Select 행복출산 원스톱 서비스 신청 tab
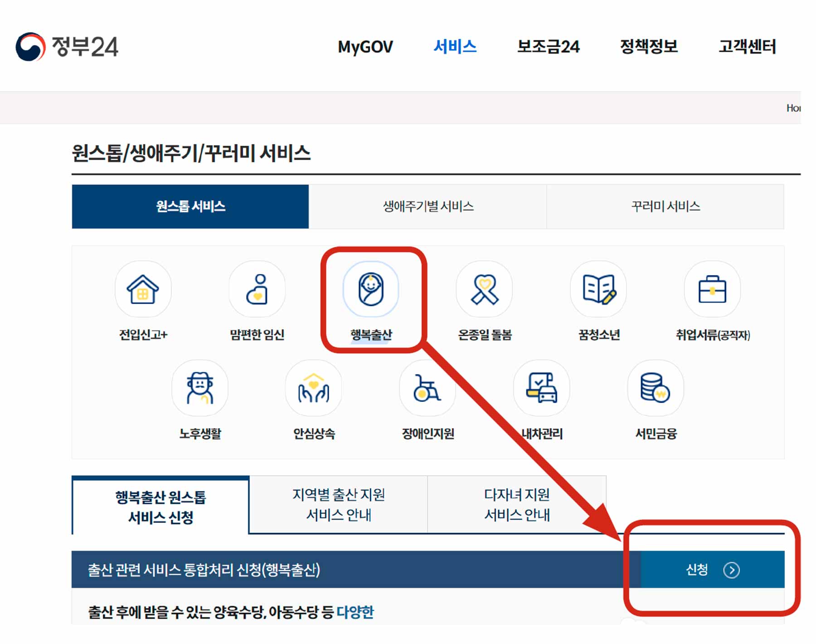This screenshot has height=644, width=816. pos(160,506)
